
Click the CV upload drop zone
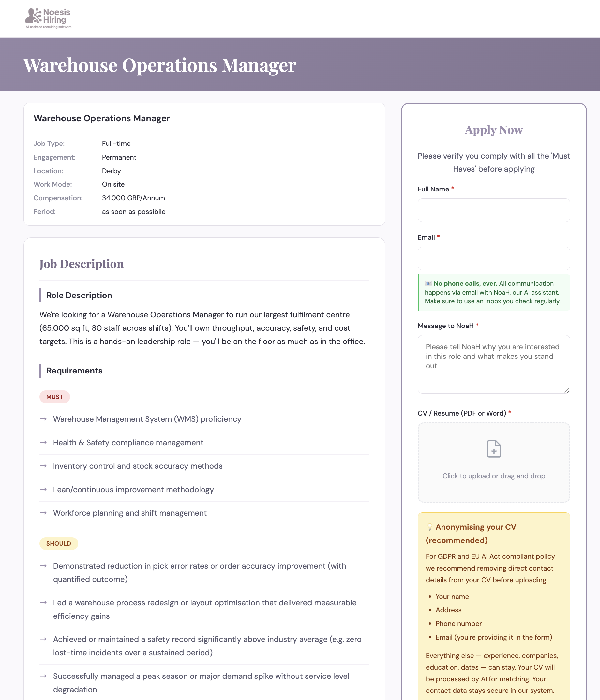(x=494, y=463)
